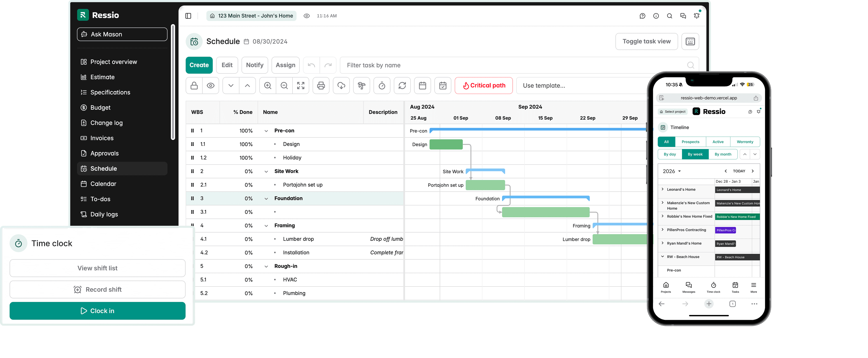
Task: Toggle the lock icon in schedule toolbar
Action: [x=194, y=86]
